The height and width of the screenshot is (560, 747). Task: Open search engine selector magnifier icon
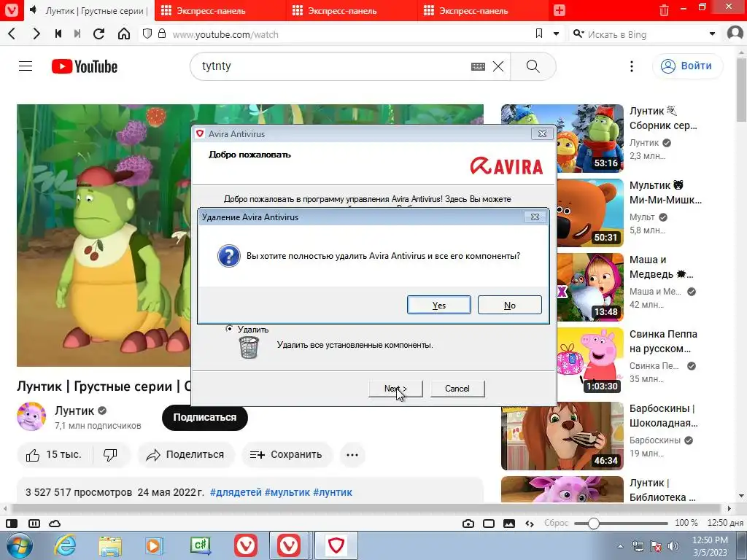[x=578, y=34]
